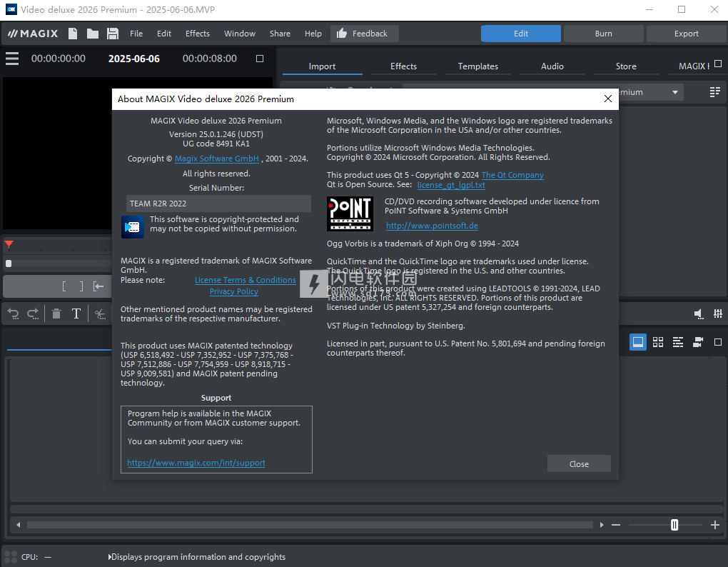The width and height of the screenshot is (728, 567).
Task: Delete object with trash can icon
Action: point(56,314)
